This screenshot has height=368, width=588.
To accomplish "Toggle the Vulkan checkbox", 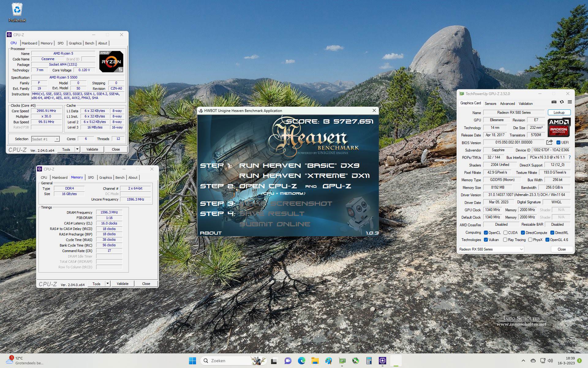I will [486, 240].
